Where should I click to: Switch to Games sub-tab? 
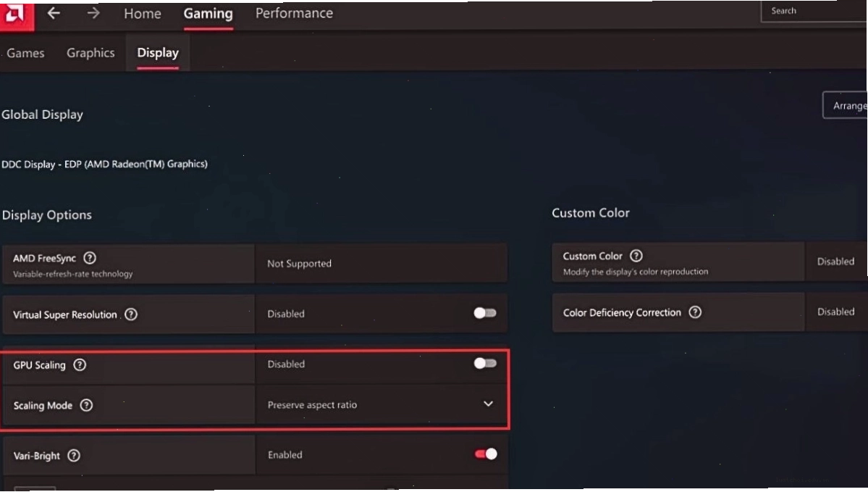click(25, 53)
